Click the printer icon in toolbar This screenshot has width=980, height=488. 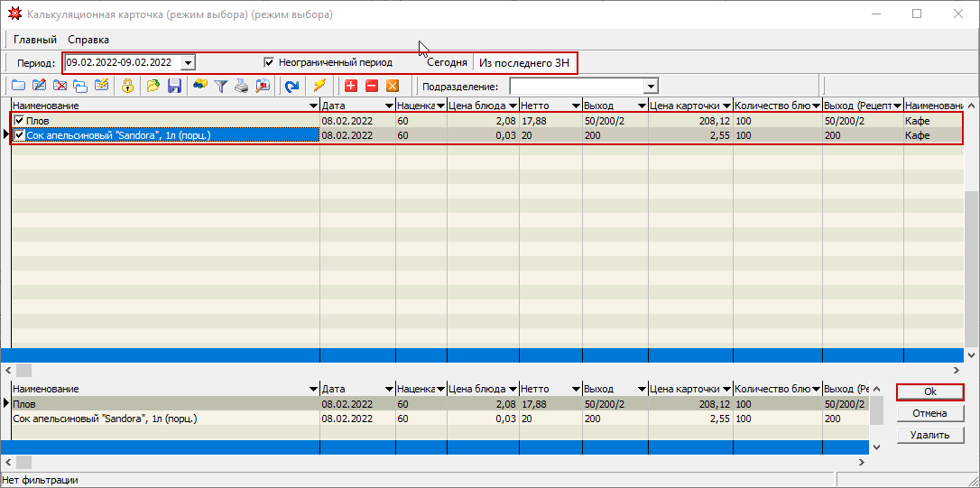241,87
